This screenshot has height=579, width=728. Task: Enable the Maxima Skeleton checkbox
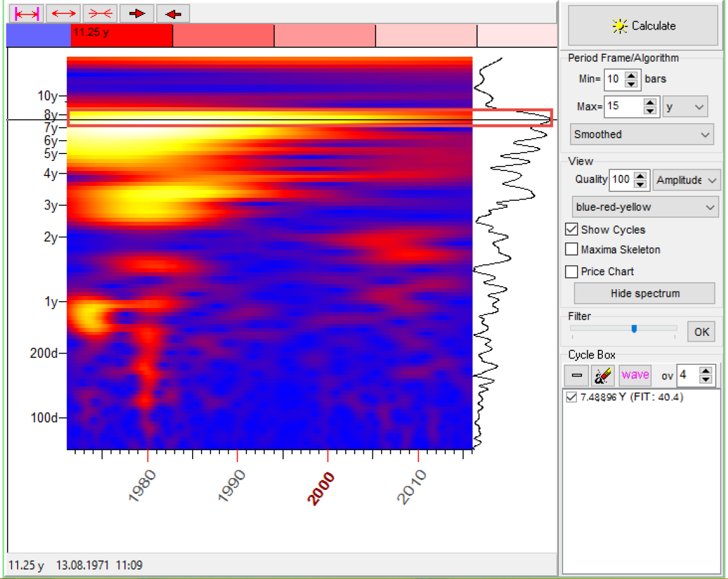click(x=572, y=250)
